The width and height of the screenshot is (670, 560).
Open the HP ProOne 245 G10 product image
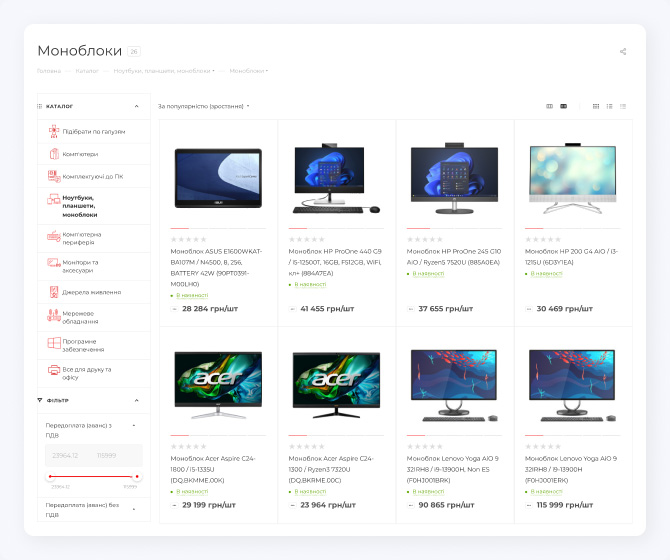454,179
